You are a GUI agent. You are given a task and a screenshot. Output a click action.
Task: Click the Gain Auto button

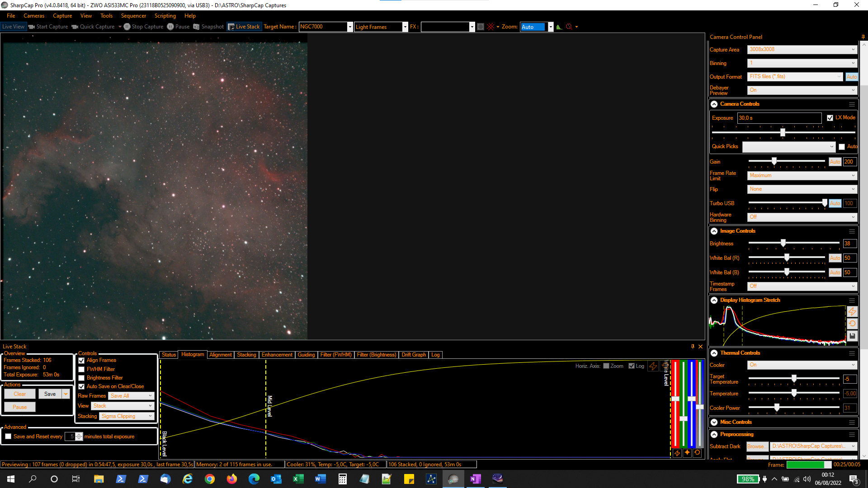coord(835,162)
